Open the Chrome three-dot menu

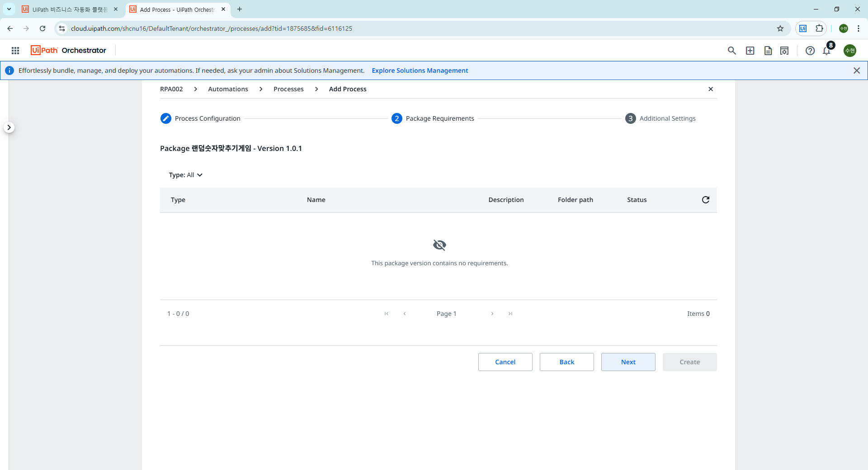click(859, 28)
